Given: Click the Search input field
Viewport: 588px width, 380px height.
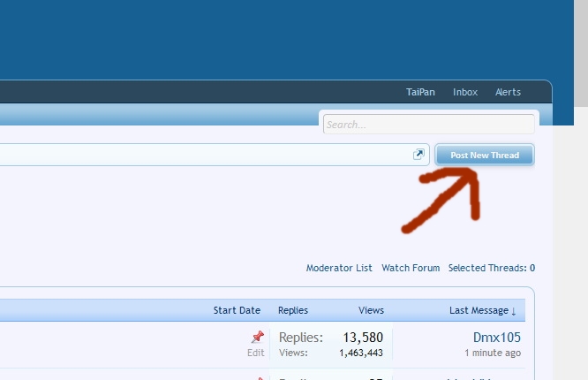Looking at the screenshot, I should (428, 125).
